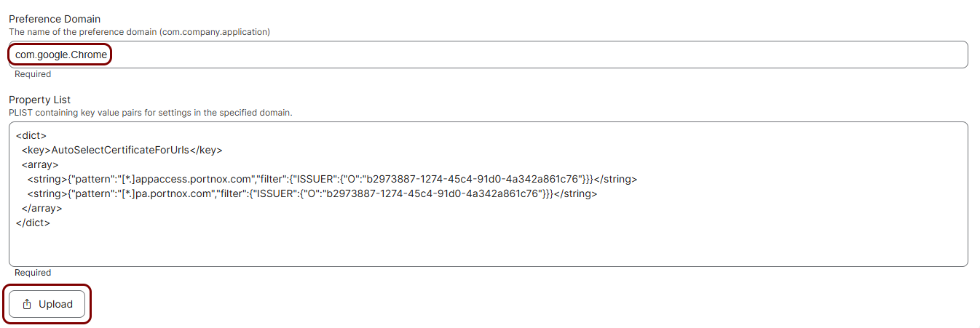Click the appaccess.portnox.com pattern string line
Viewport: 980px width, 328px height.
332,179
